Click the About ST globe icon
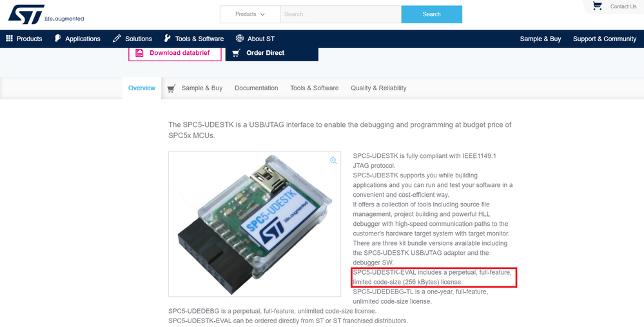Viewport: 644px width, 327px height. (x=240, y=38)
